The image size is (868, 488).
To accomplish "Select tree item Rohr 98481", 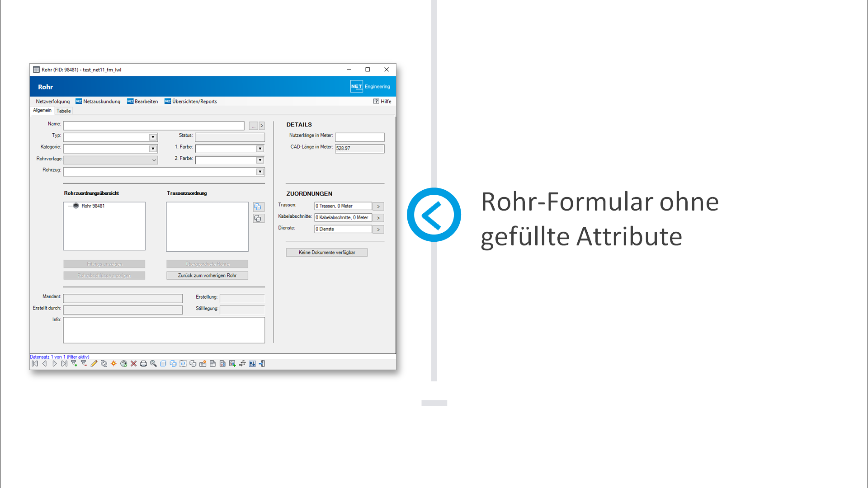I will (93, 206).
